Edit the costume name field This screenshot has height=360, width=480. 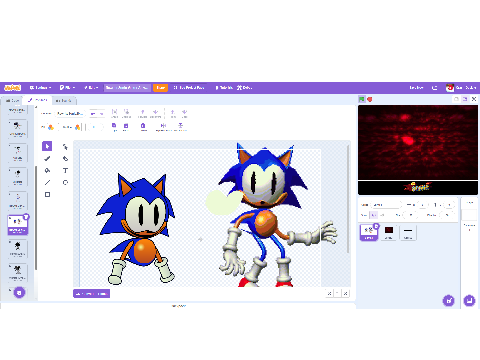70,114
